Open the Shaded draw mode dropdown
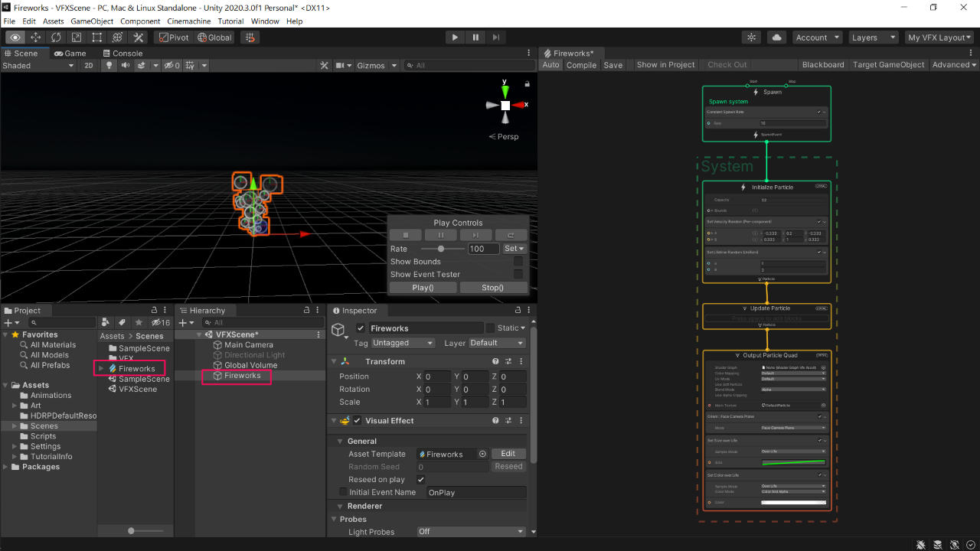The image size is (980, 551). click(38, 66)
